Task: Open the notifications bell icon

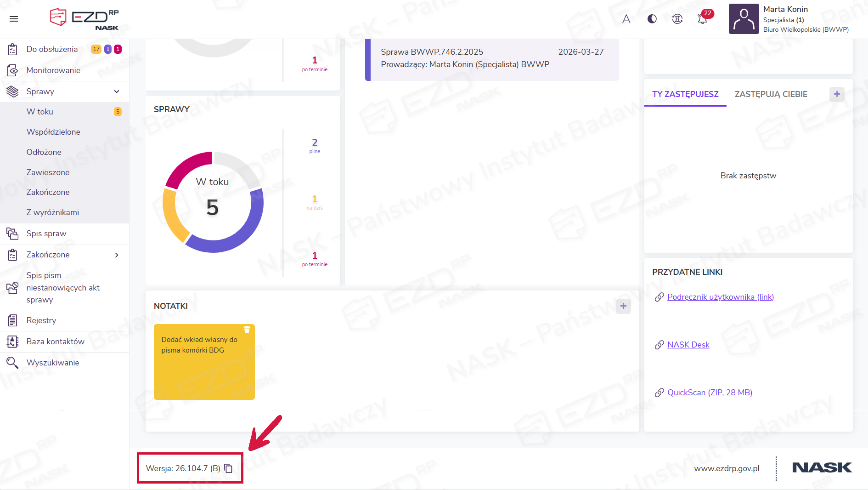Action: click(x=702, y=19)
